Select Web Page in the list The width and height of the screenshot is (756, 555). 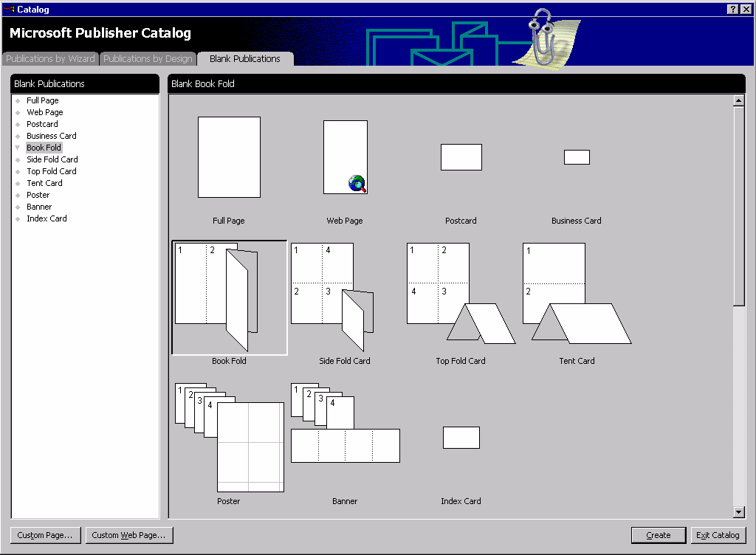(x=45, y=112)
